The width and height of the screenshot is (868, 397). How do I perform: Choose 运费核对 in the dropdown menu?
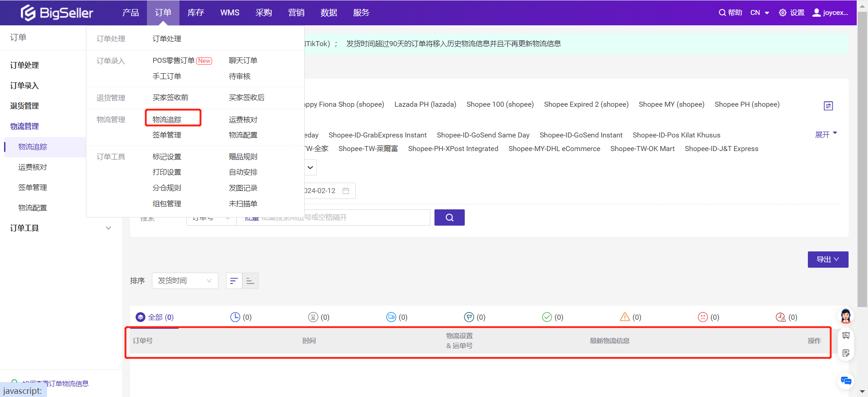pyautogui.click(x=243, y=119)
